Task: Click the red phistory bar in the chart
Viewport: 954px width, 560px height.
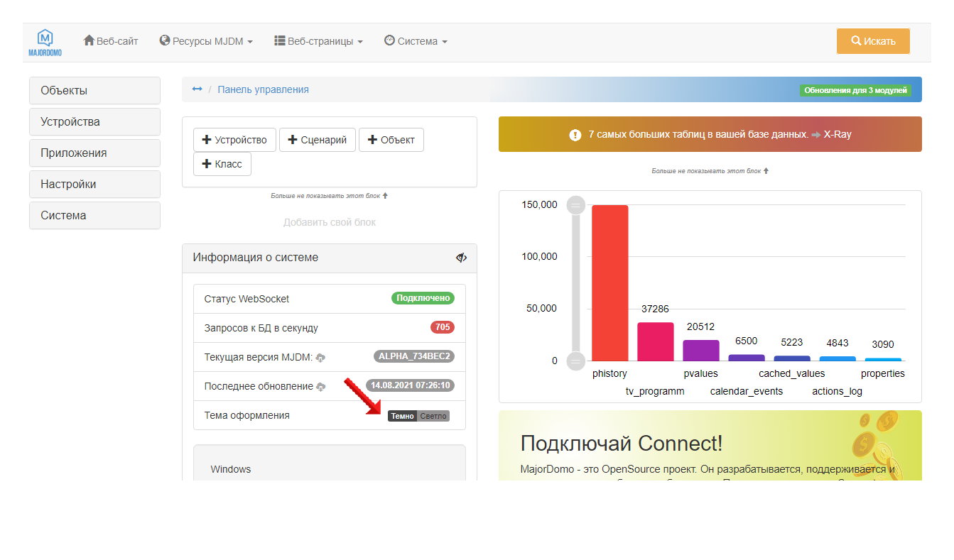Action: click(610, 282)
